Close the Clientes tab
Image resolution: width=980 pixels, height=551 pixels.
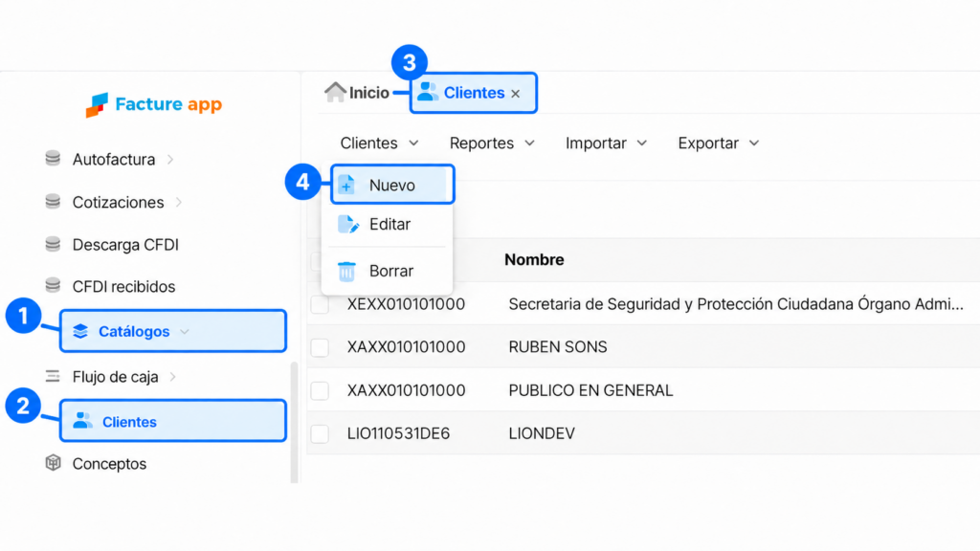516,94
